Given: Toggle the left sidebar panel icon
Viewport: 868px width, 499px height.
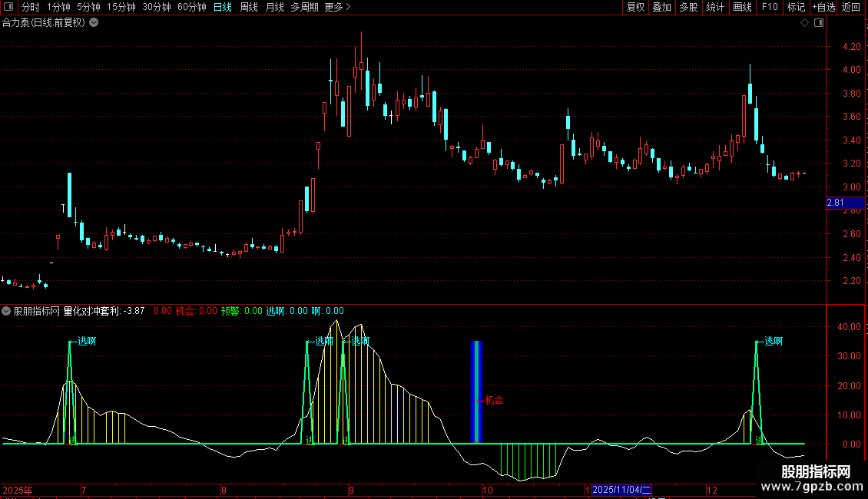Looking at the screenshot, I should tap(8, 7).
